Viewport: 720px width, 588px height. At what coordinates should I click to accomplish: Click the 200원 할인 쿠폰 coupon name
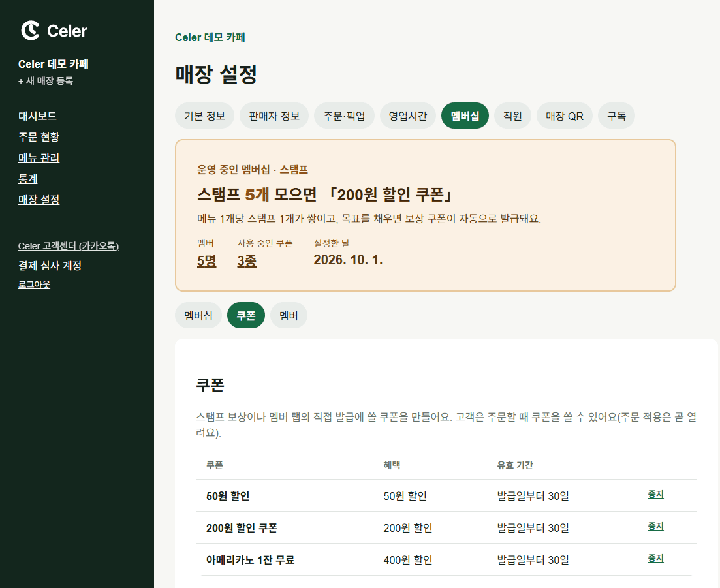pyautogui.click(x=242, y=528)
